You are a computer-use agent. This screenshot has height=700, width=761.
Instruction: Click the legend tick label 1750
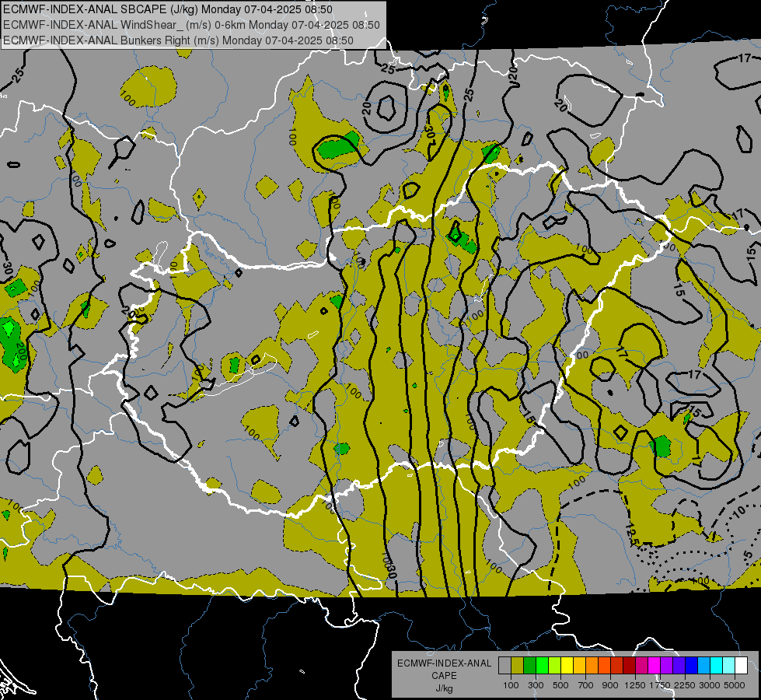pyautogui.click(x=660, y=685)
